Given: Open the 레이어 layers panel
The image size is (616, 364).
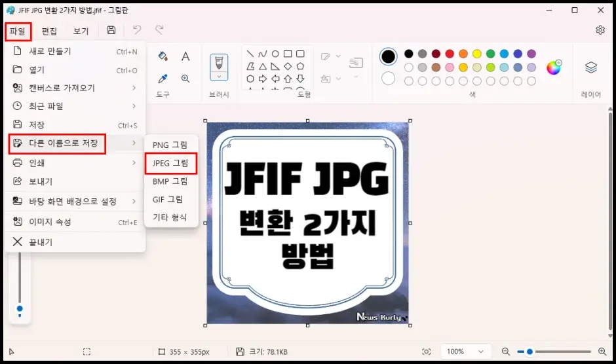Looking at the screenshot, I should (x=591, y=67).
